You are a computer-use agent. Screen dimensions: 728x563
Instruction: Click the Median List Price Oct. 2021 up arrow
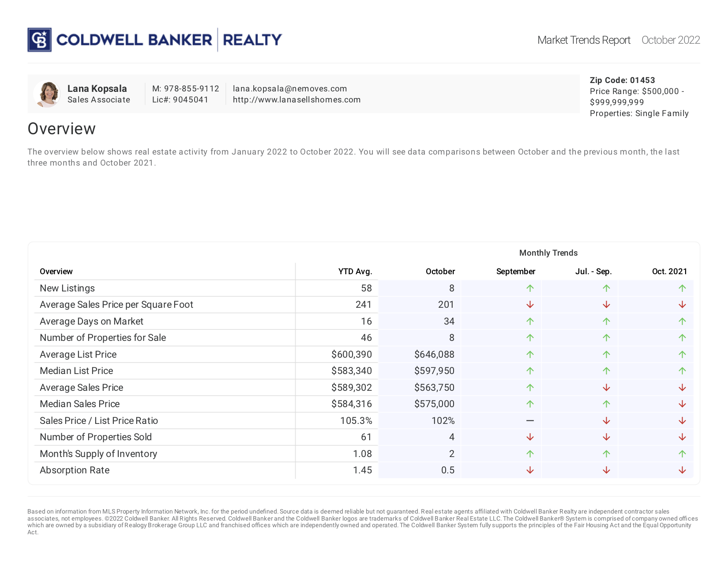[682, 371]
